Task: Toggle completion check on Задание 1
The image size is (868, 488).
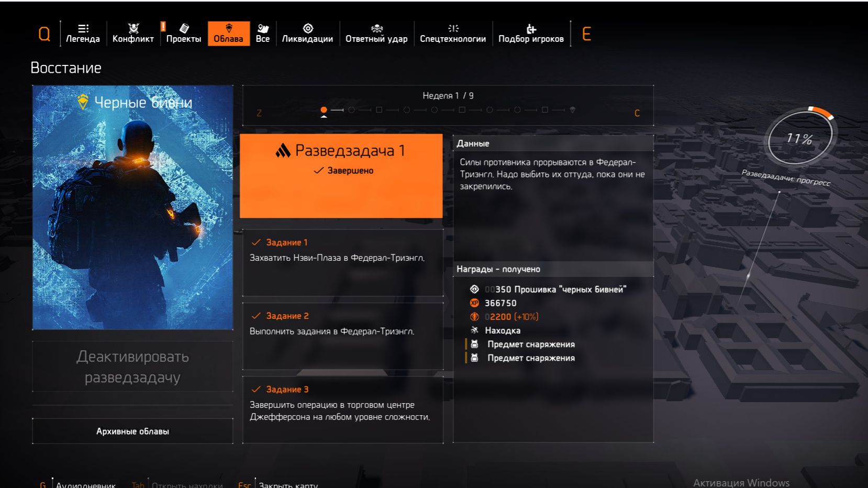Action: click(256, 241)
